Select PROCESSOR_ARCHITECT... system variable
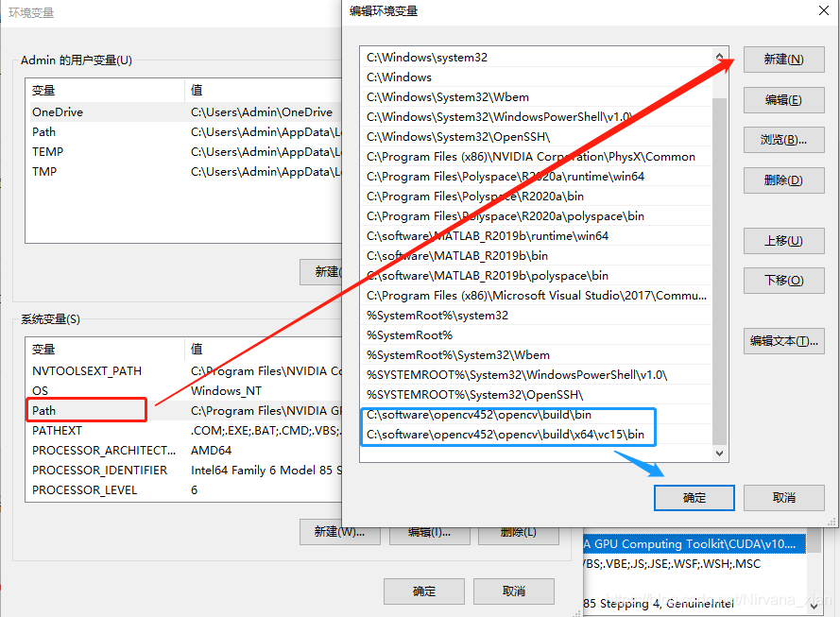 (183, 450)
